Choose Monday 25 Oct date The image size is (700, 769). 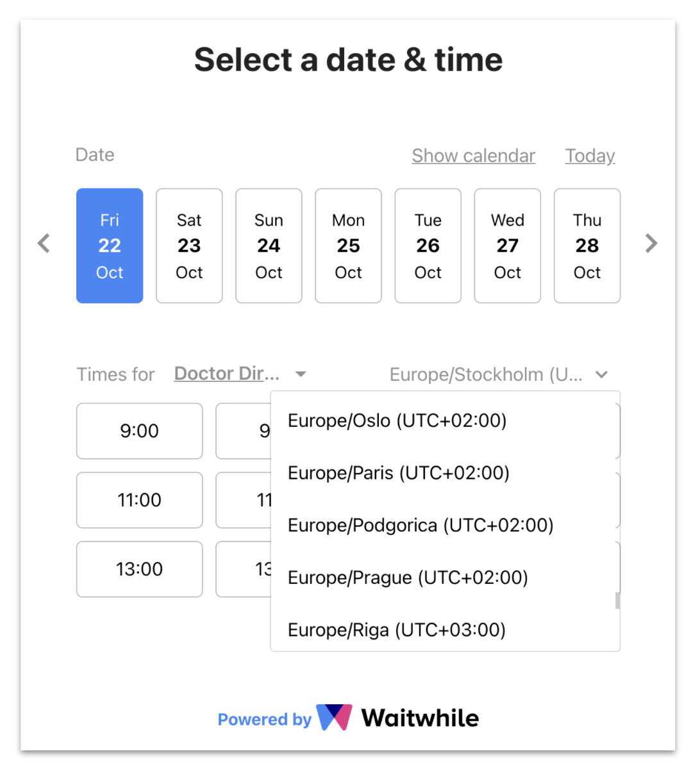(348, 245)
